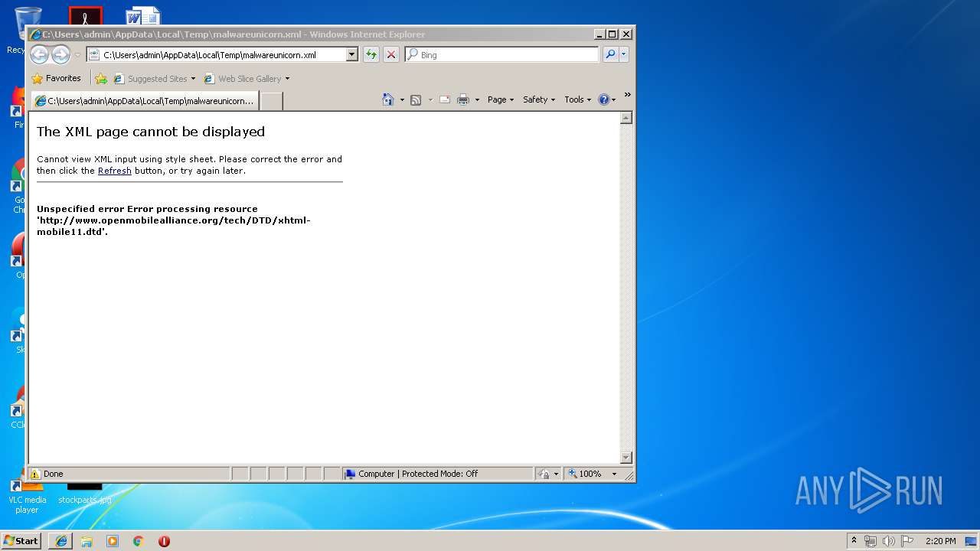Viewport: 980px width, 551px height.
Task: Click the Add to Favorites Bar icon
Action: coord(101,78)
